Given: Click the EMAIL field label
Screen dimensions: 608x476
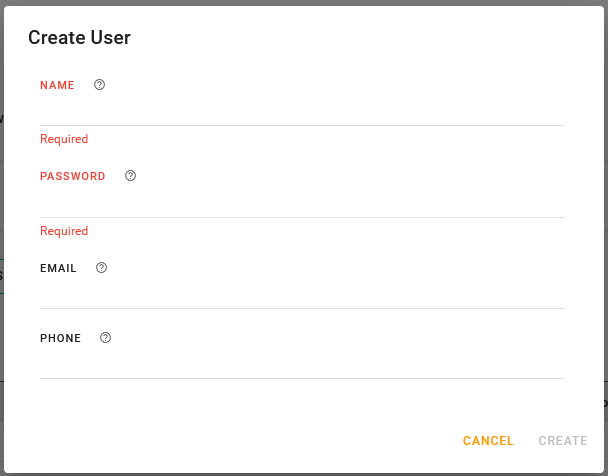Looking at the screenshot, I should coord(58,269).
